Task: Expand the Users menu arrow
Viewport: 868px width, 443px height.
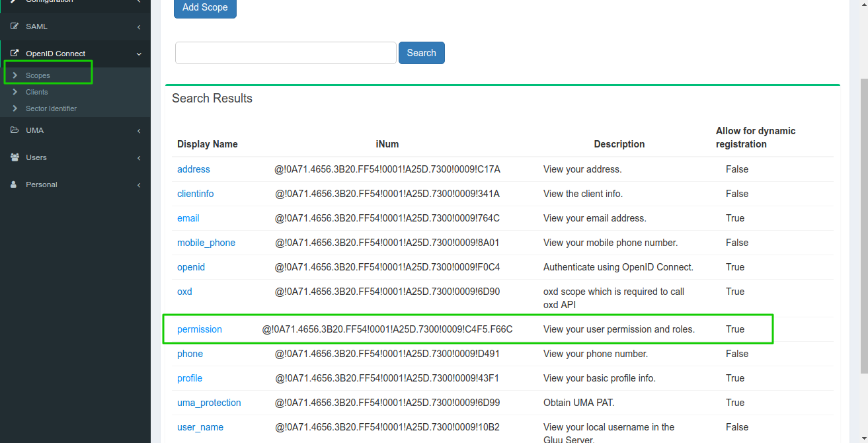Action: [139, 158]
